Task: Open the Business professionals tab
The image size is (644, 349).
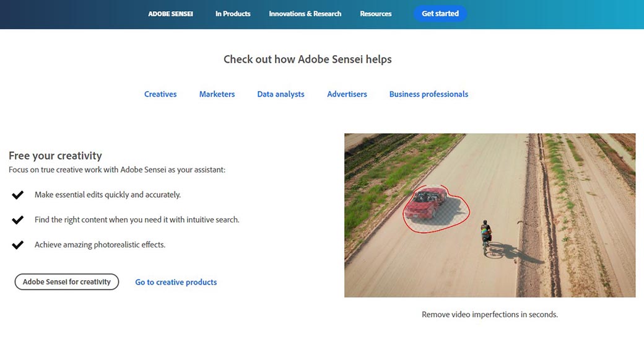Action: (x=429, y=94)
